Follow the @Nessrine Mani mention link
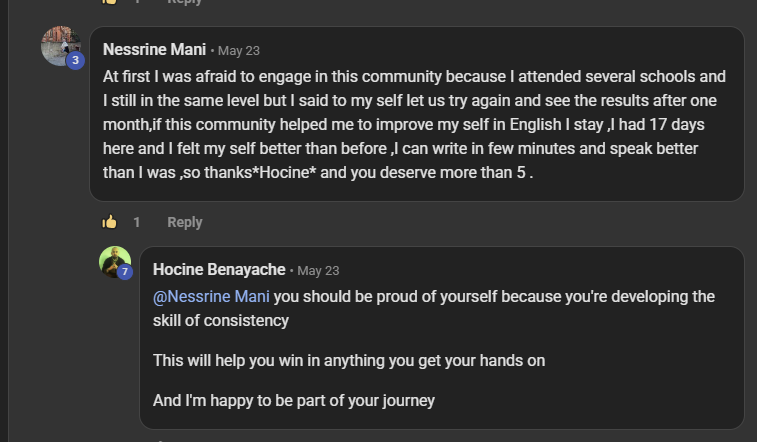Image resolution: width=757 pixels, height=442 pixels. tap(211, 297)
